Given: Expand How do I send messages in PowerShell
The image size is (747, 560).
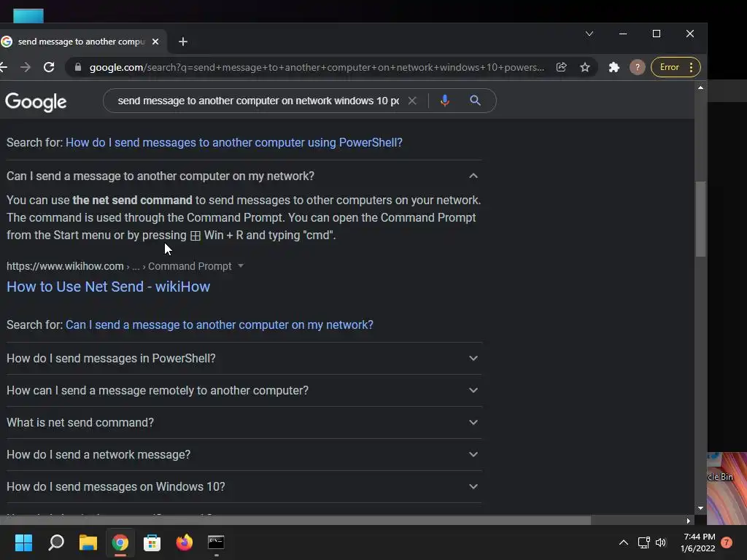Looking at the screenshot, I should tap(244, 358).
